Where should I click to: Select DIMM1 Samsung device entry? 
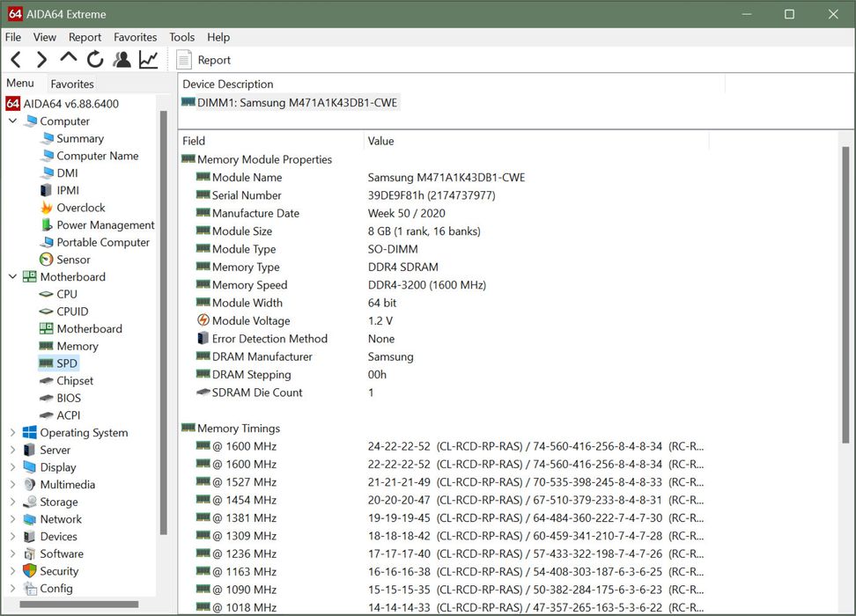297,103
